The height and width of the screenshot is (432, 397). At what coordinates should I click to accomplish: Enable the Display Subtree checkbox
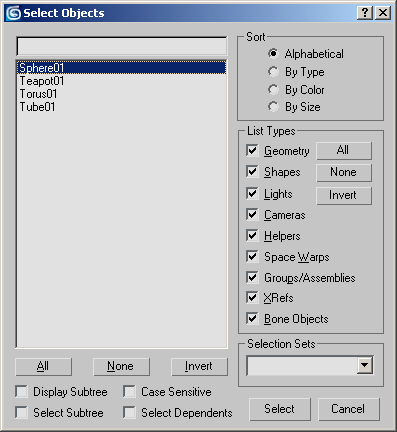coord(21,391)
